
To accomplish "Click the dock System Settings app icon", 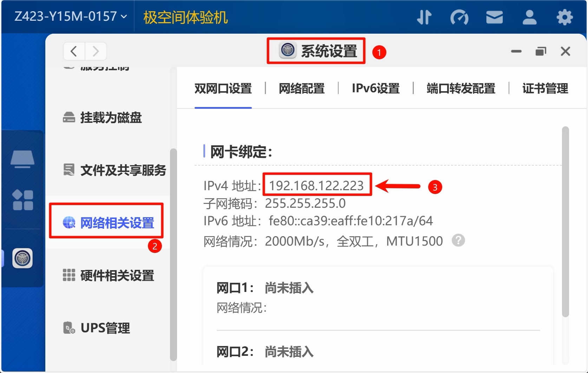I will tap(22, 258).
